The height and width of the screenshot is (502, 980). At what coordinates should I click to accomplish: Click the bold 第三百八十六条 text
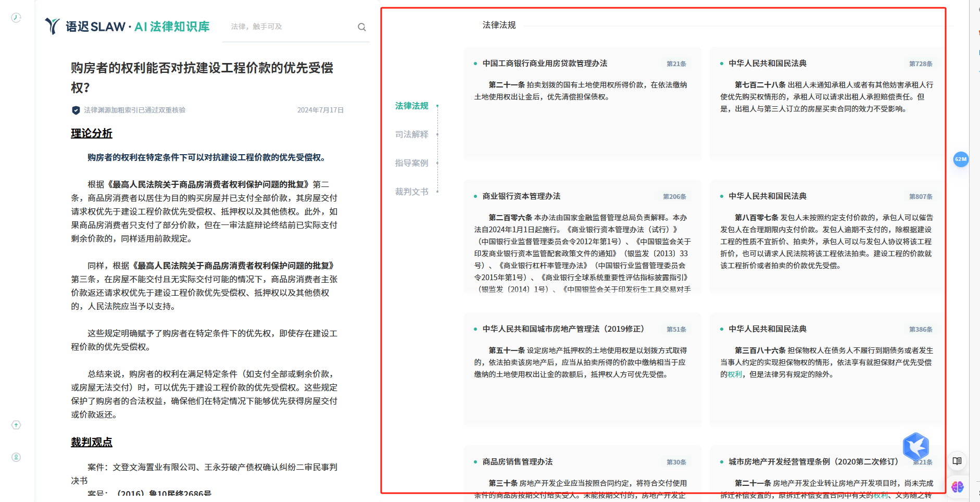tap(760, 350)
